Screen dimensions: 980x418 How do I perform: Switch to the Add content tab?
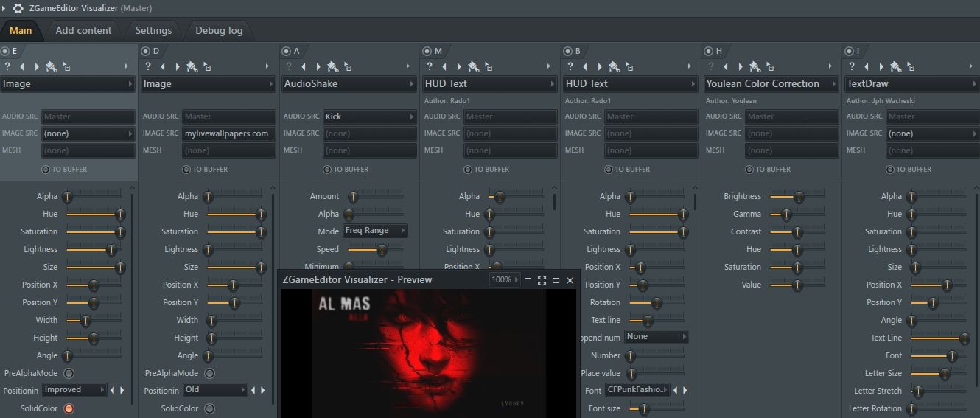pos(84,30)
